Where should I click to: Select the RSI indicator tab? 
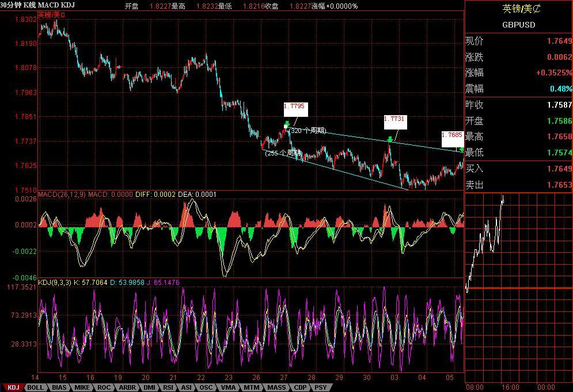(168, 387)
